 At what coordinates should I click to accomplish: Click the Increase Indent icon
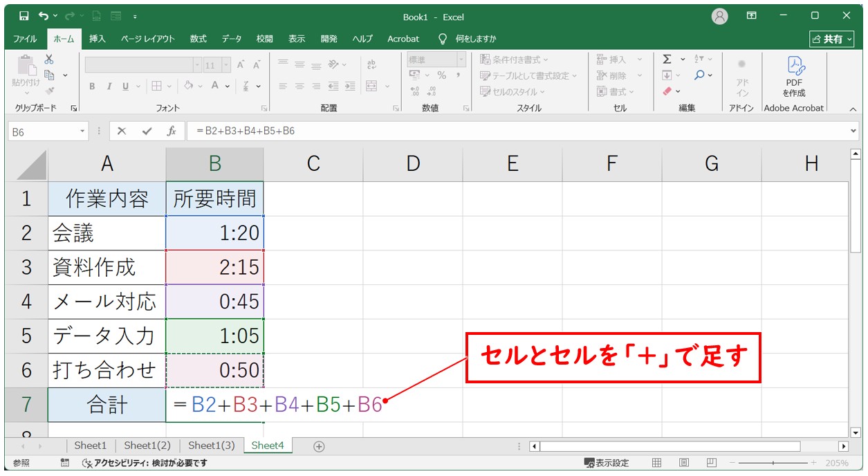pyautogui.click(x=350, y=86)
